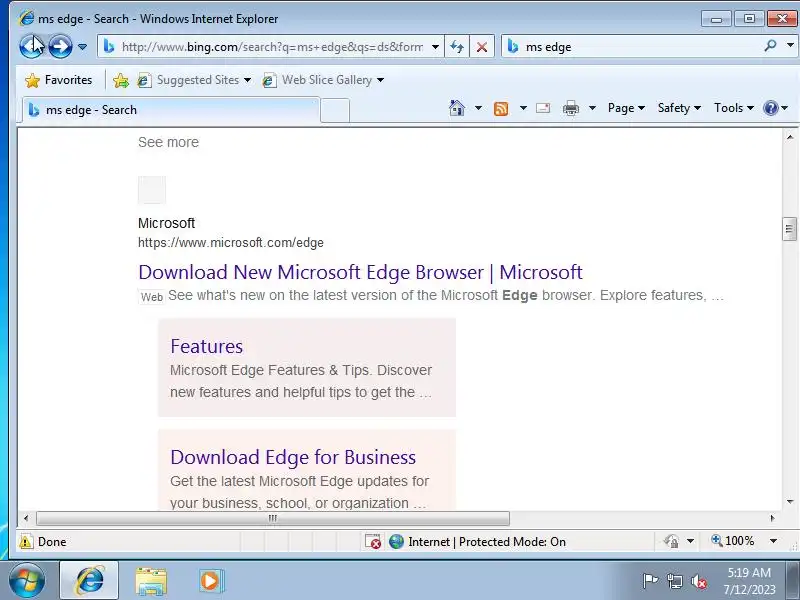Image resolution: width=800 pixels, height=600 pixels.
Task: Open recent pages dropdown beside Forward button
Action: pyautogui.click(x=82, y=47)
